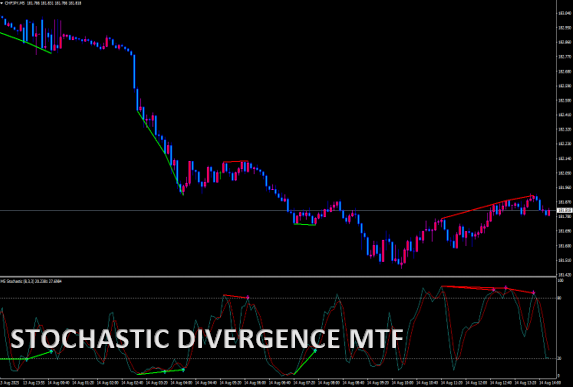Click the cyan arrow marker near the 04:00 stochastic low
The height and width of the screenshot is (387, 573).
pyautogui.click(x=183, y=370)
